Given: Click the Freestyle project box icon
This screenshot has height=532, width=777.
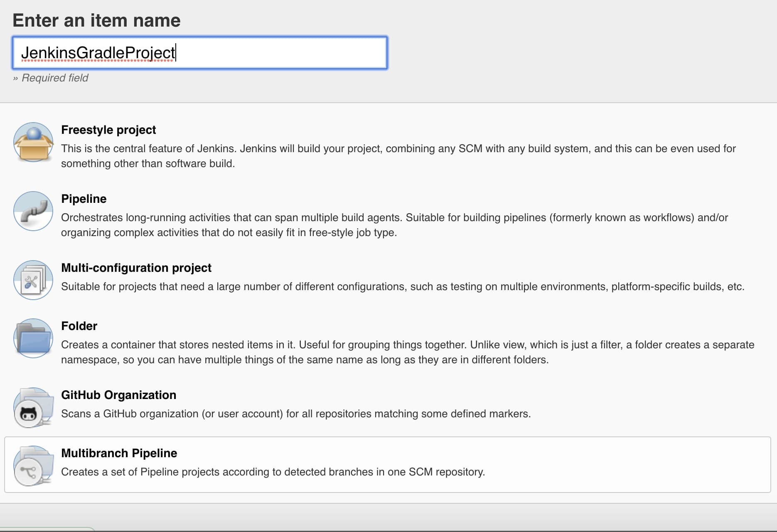Looking at the screenshot, I should pos(33,142).
